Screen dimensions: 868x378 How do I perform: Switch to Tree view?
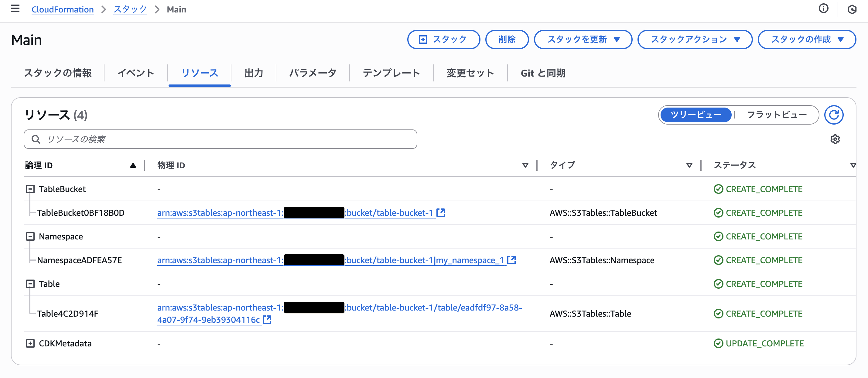coord(695,115)
